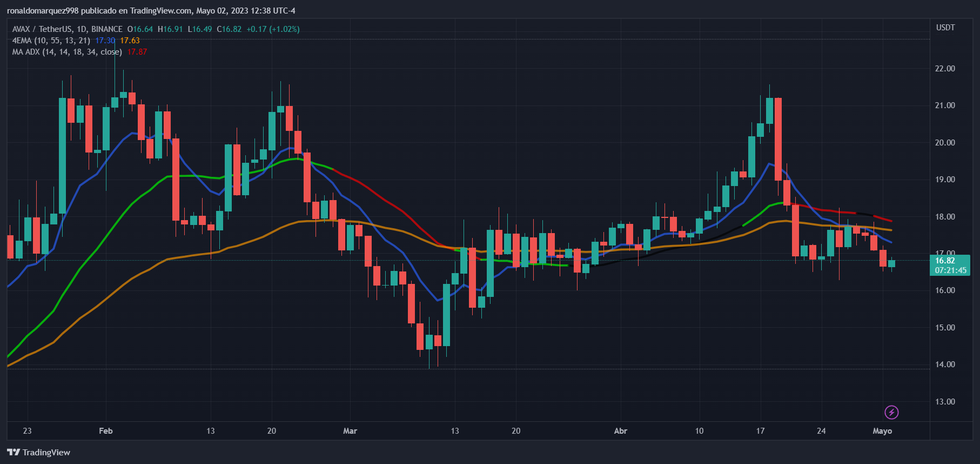Image resolution: width=980 pixels, height=464 pixels.
Task: Click the Mayo label on time axis
Action: point(882,431)
